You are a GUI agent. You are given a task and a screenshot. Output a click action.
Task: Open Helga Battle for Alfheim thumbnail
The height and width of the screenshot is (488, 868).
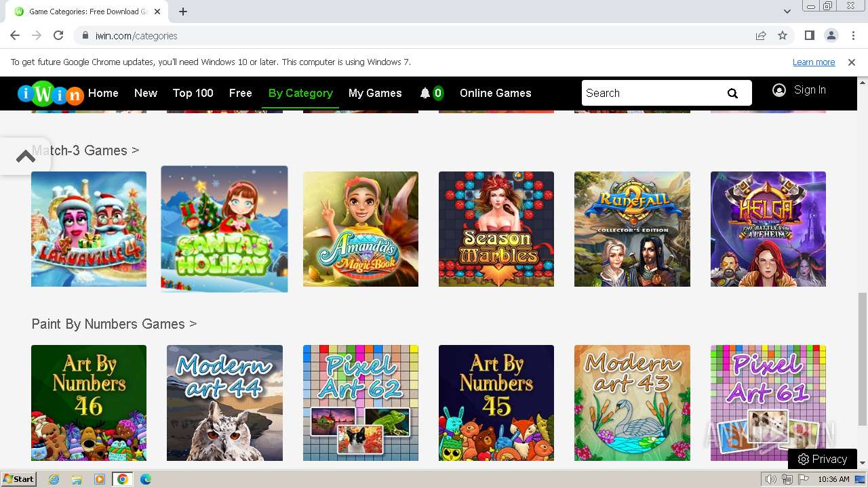pos(768,229)
